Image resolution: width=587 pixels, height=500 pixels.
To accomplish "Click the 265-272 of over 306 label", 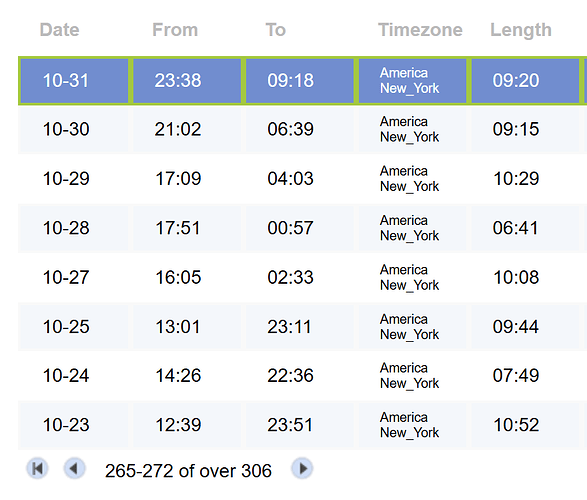I will tap(188, 471).
